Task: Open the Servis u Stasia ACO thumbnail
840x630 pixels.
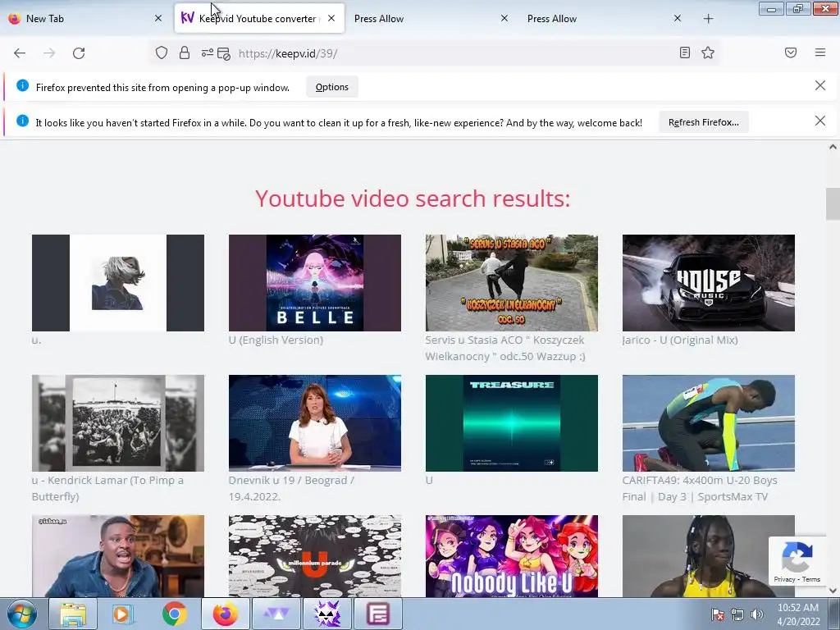Action: click(512, 283)
